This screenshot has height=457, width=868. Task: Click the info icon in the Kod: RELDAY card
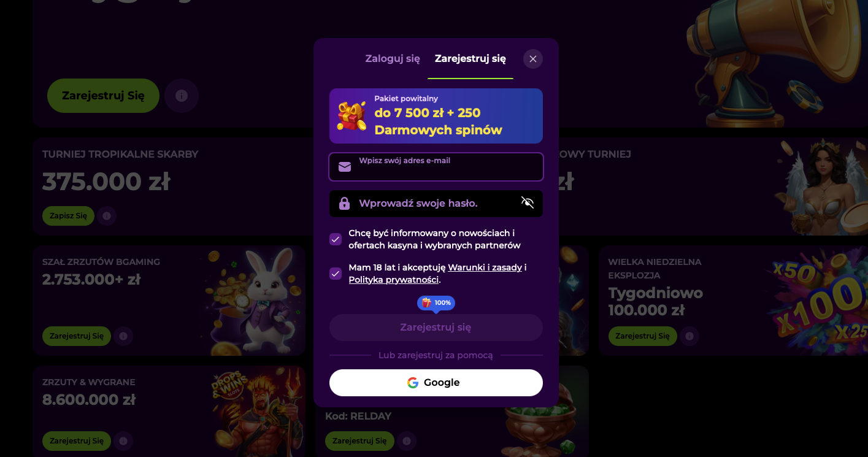(406, 440)
